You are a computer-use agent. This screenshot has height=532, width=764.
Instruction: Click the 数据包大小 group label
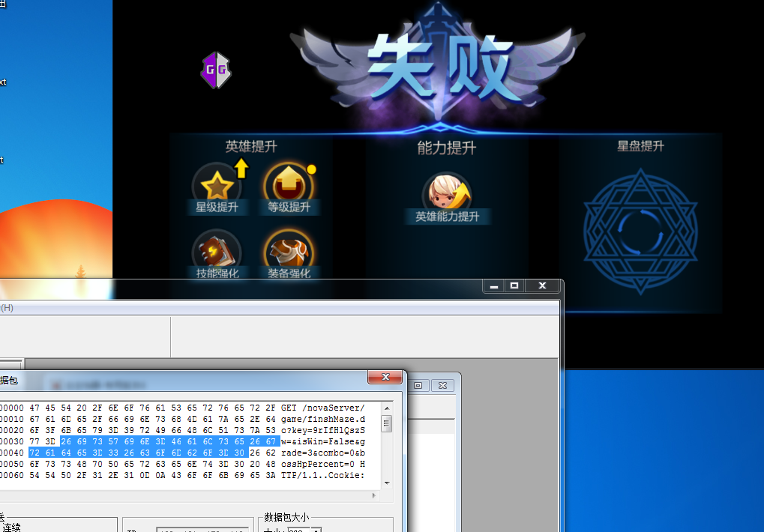click(286, 517)
